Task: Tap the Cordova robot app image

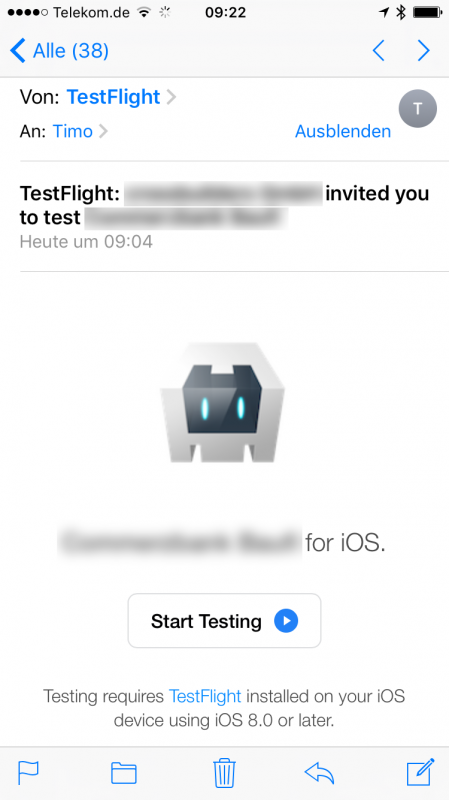Action: (x=222, y=403)
